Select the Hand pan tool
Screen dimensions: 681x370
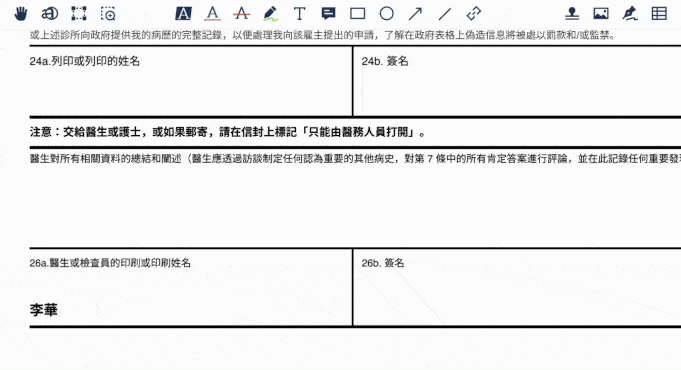(x=20, y=14)
